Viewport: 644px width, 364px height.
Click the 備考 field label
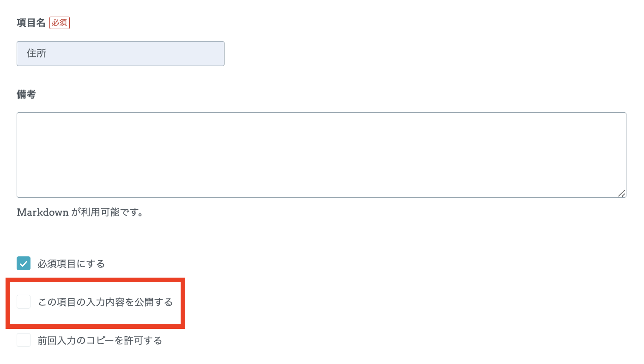pos(26,94)
